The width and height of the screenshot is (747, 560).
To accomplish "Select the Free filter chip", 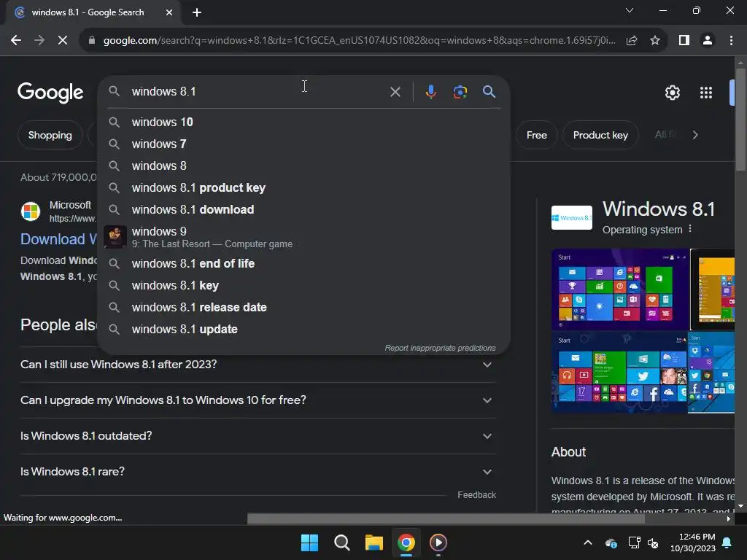I will [536, 135].
